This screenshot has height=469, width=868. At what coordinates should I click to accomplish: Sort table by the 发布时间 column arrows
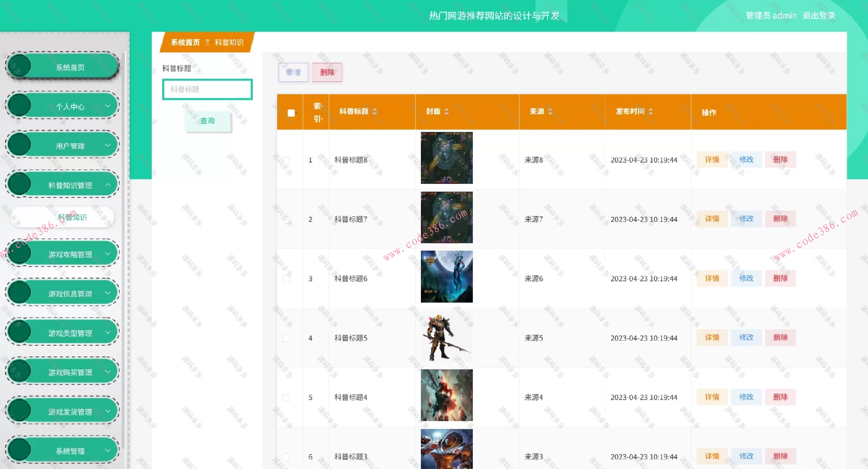point(650,112)
